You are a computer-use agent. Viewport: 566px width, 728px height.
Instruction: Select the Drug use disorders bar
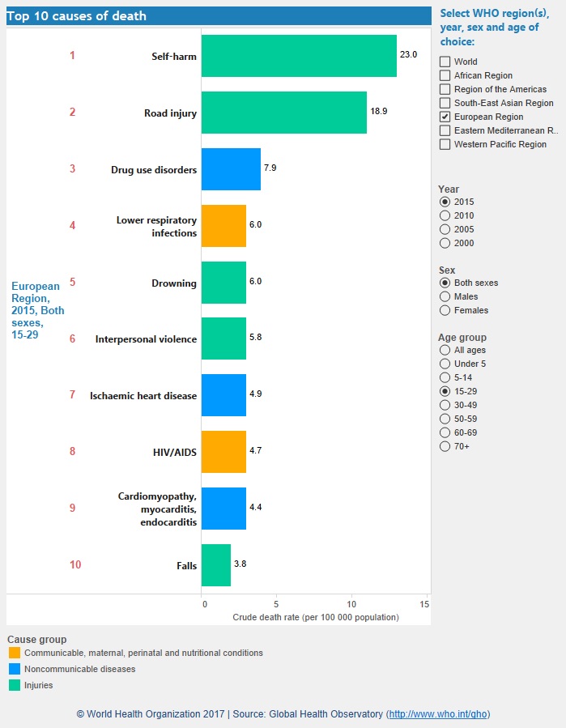point(231,169)
